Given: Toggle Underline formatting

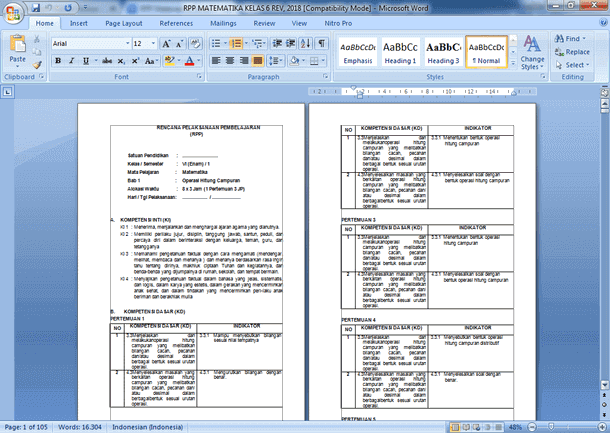Looking at the screenshot, I should coord(86,61).
